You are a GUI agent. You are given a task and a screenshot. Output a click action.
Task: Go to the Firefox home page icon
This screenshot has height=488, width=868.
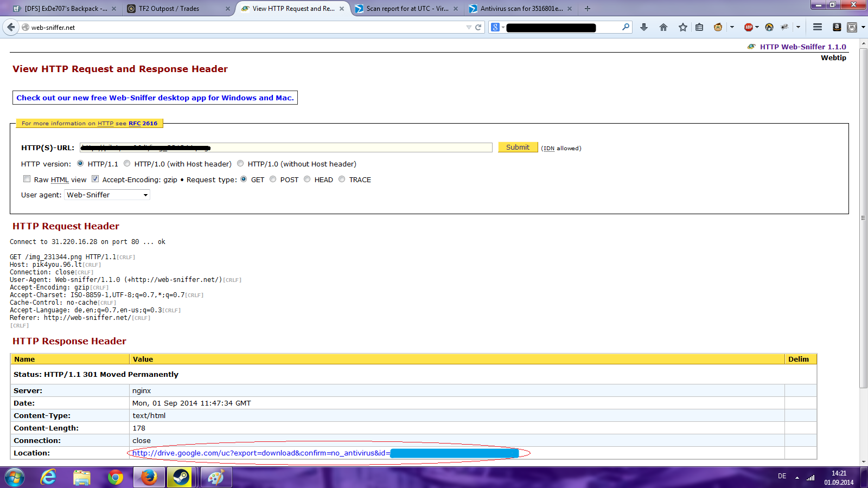pos(663,27)
